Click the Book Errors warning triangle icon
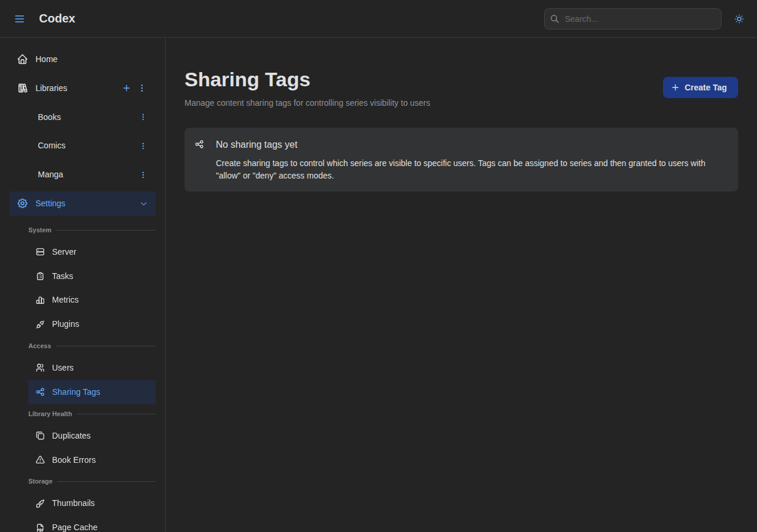Screen dimensions: 757x532 pos(40,460)
